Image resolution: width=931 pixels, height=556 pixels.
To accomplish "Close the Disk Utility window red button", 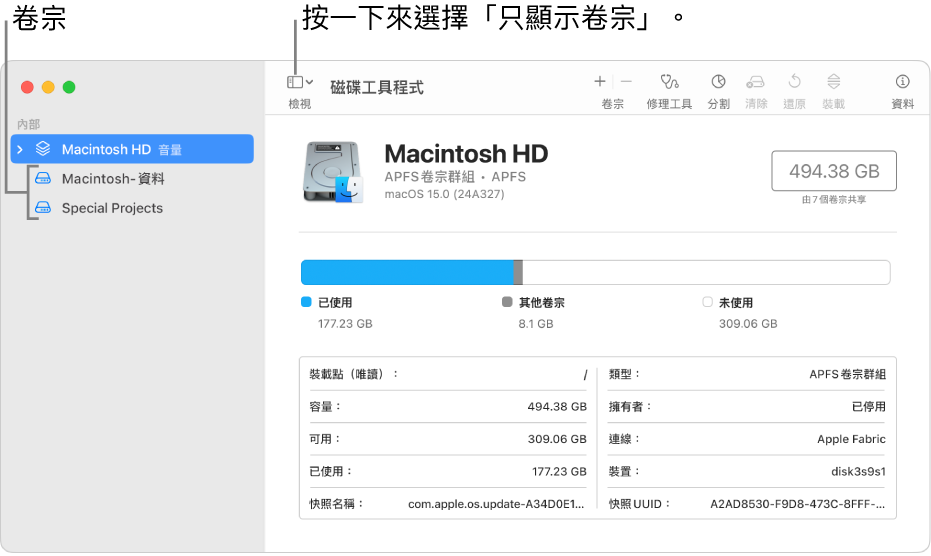I will tap(27, 87).
